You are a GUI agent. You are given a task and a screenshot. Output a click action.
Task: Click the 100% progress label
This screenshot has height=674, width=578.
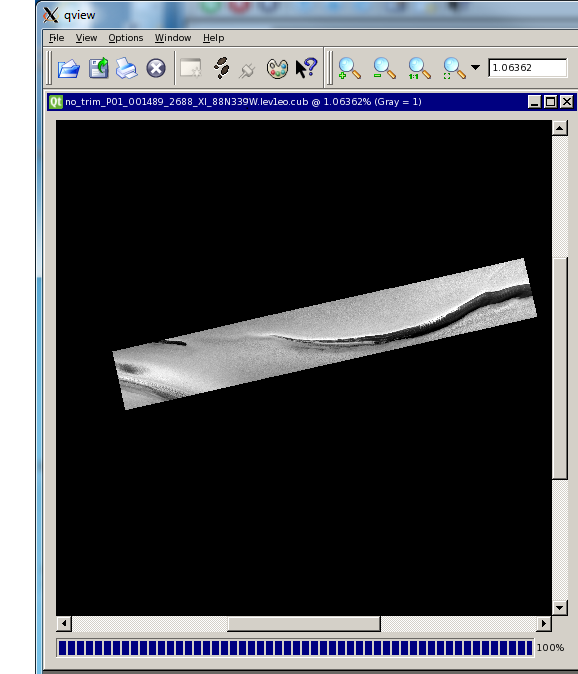[x=550, y=647]
